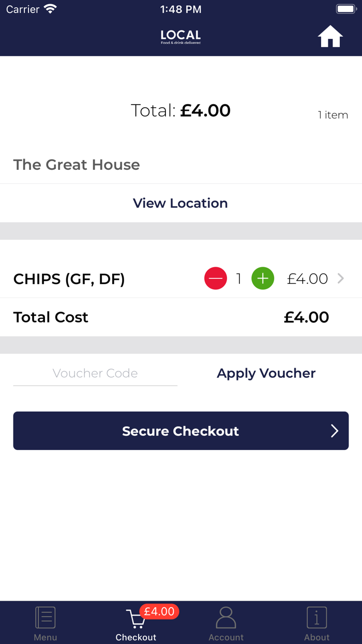
Task: Click the Wi-Fi icon in status bar
Action: pos(50,8)
